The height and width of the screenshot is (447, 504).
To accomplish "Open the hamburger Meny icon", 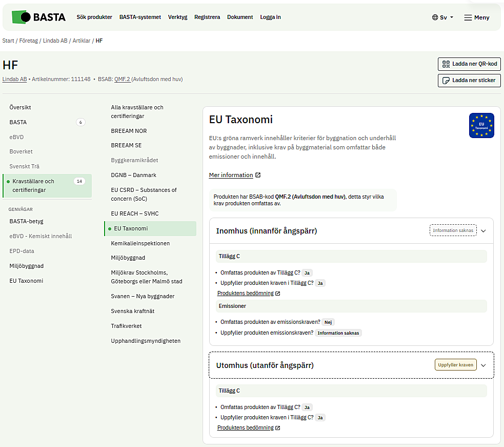I will (x=468, y=17).
